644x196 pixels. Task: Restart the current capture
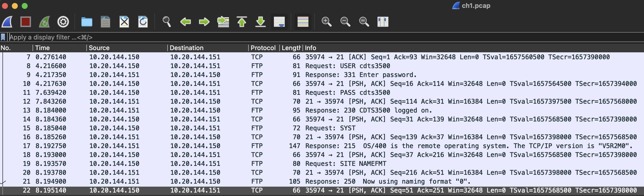click(x=44, y=22)
